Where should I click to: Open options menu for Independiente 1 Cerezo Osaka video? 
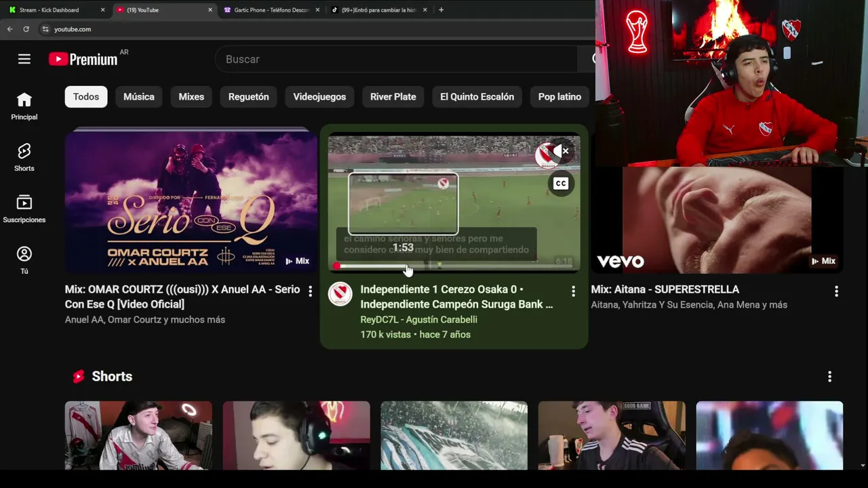573,291
